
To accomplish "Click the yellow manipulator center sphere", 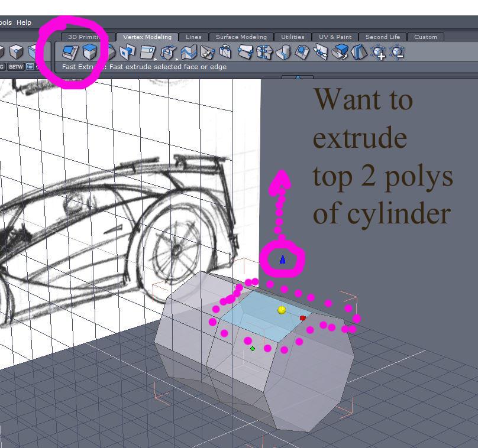I will tap(282, 310).
